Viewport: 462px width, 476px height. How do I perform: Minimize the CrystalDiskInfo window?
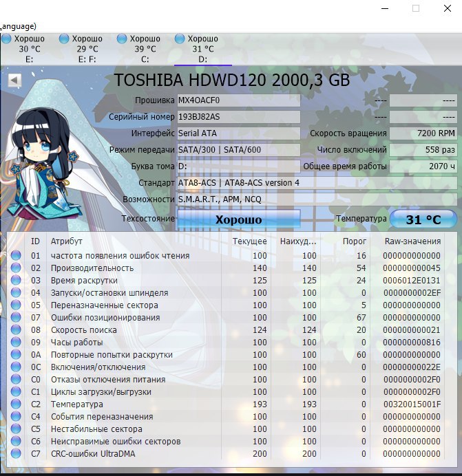tap(385, 8)
